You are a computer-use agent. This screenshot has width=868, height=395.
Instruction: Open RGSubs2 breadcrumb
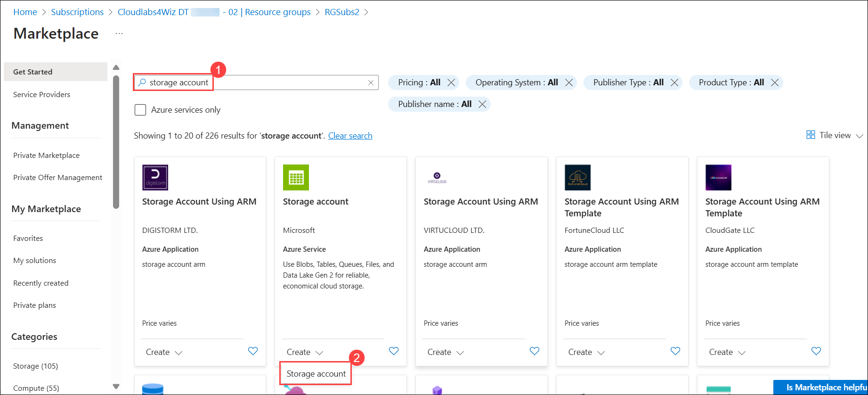pyautogui.click(x=342, y=12)
